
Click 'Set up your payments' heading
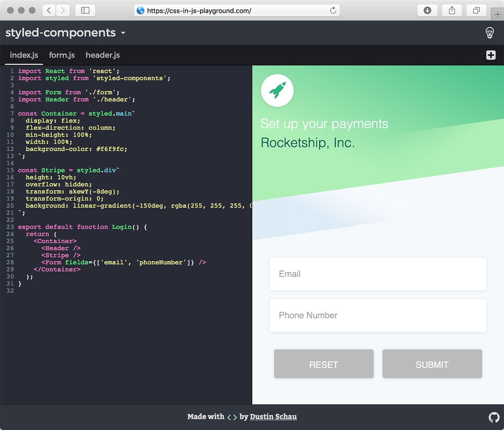pyautogui.click(x=325, y=124)
